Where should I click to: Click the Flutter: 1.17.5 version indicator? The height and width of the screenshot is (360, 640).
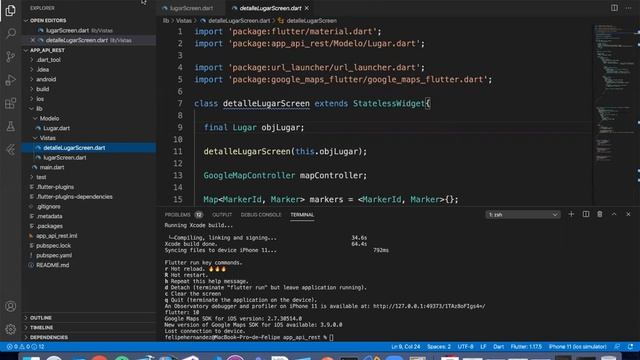point(526,347)
